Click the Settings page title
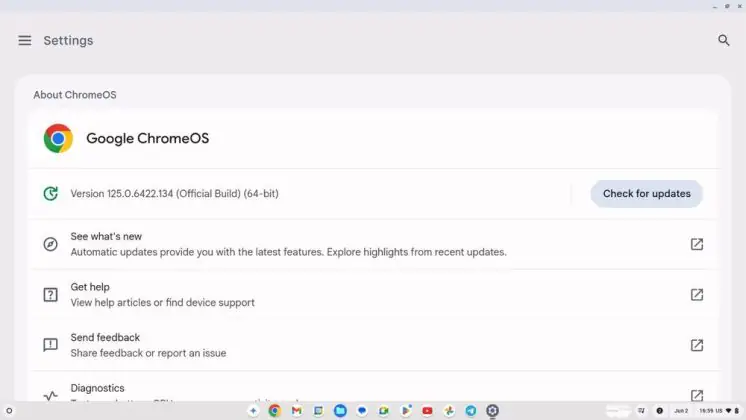 pyautogui.click(x=69, y=40)
